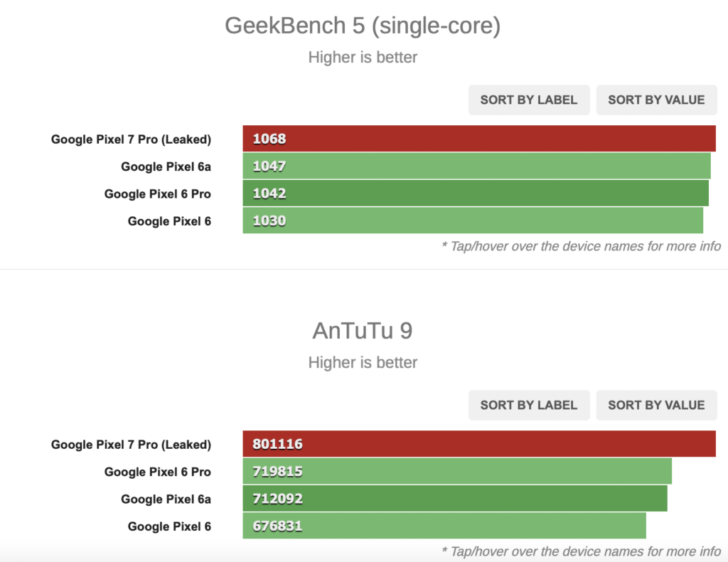Click the 1030 score bar
Viewport: 728px width, 562px height.
pyautogui.click(x=473, y=221)
